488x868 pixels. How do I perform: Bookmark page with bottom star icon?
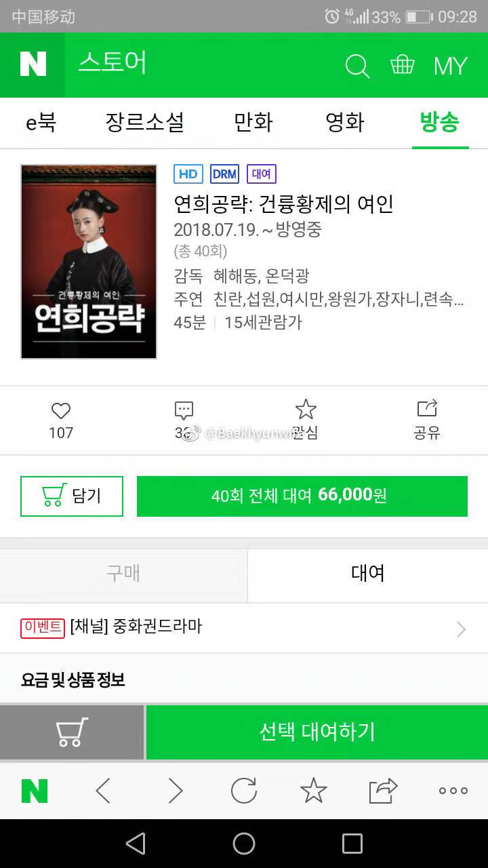coord(313,790)
